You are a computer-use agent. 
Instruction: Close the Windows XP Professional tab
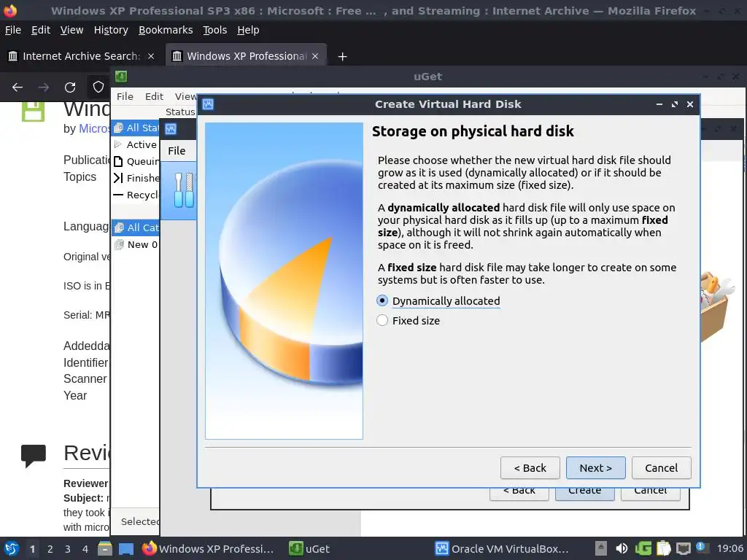click(x=315, y=56)
